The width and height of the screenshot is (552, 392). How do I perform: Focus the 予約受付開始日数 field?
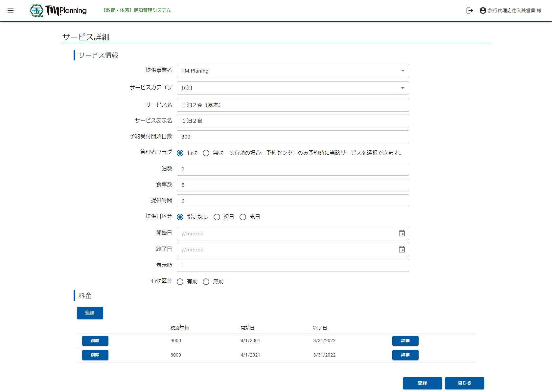pyautogui.click(x=292, y=137)
